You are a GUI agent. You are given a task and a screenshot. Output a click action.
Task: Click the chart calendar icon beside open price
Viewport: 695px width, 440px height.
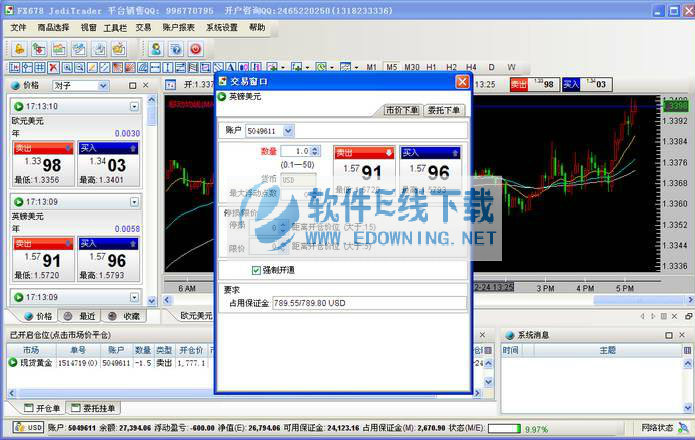click(170, 85)
